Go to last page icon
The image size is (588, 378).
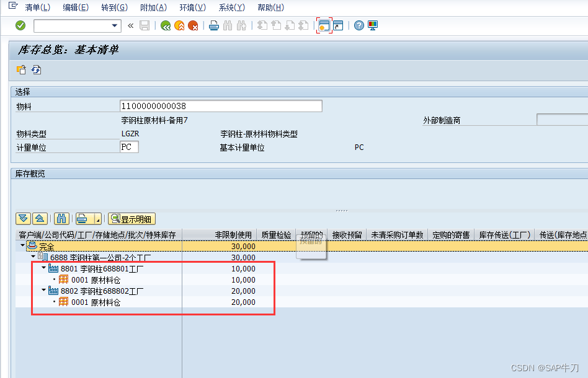point(303,25)
